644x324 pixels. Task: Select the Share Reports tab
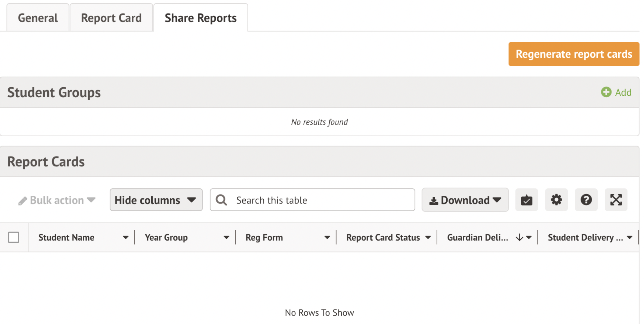[x=201, y=18]
